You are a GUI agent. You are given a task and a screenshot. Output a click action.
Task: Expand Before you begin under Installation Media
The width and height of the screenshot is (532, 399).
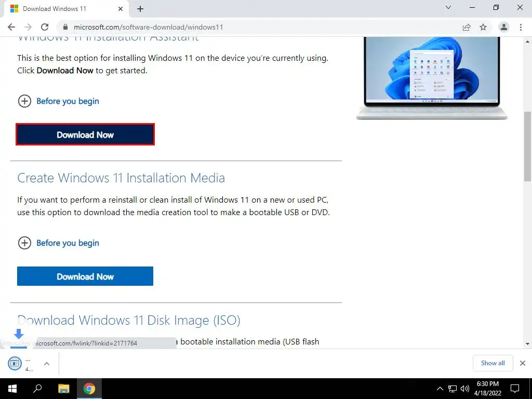(x=58, y=243)
